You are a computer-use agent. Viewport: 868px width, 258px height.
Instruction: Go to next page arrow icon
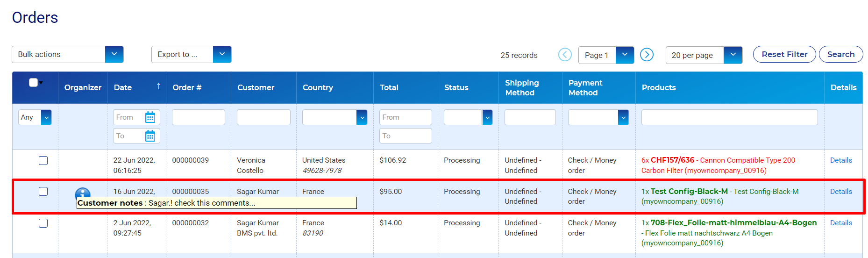click(647, 55)
